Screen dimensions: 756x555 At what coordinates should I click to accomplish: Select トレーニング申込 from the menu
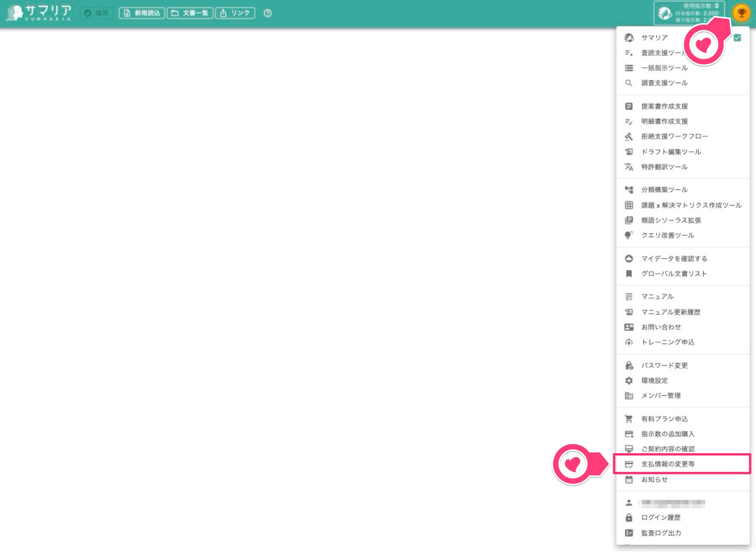(683, 342)
